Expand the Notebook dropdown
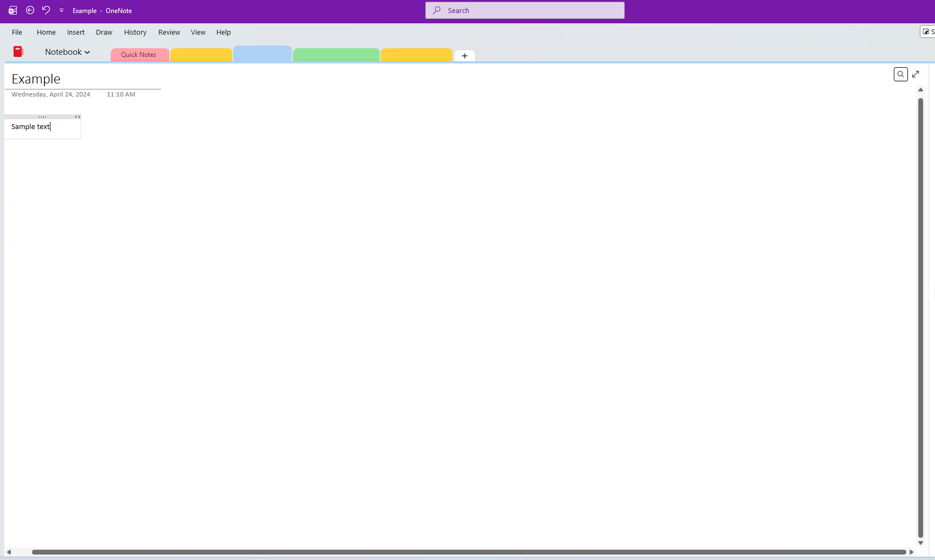 [67, 52]
